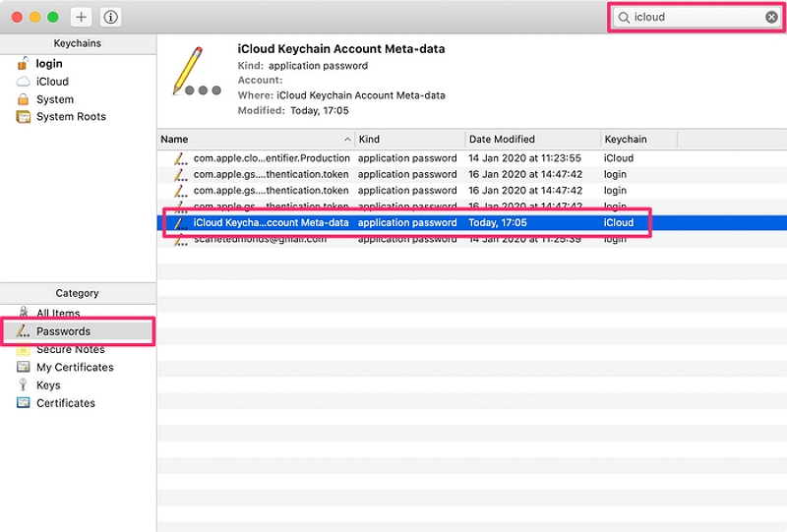Click the Category panel header
Viewport: 787px width, 532px height.
(x=78, y=293)
